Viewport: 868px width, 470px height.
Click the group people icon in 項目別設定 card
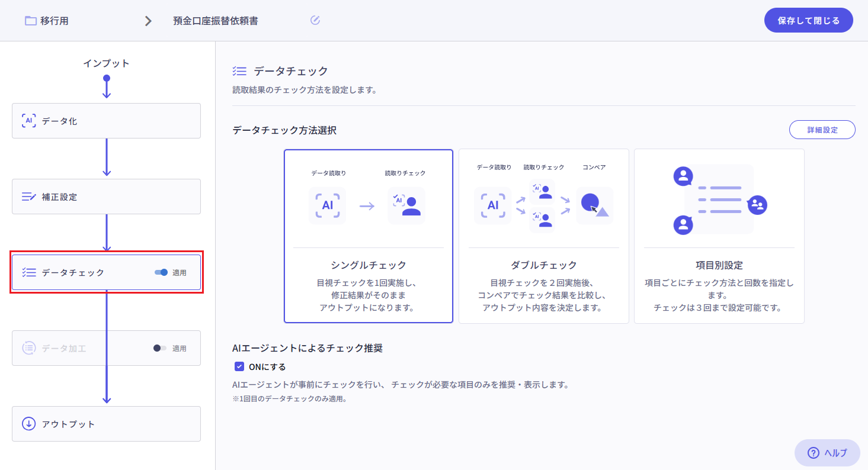point(758,205)
